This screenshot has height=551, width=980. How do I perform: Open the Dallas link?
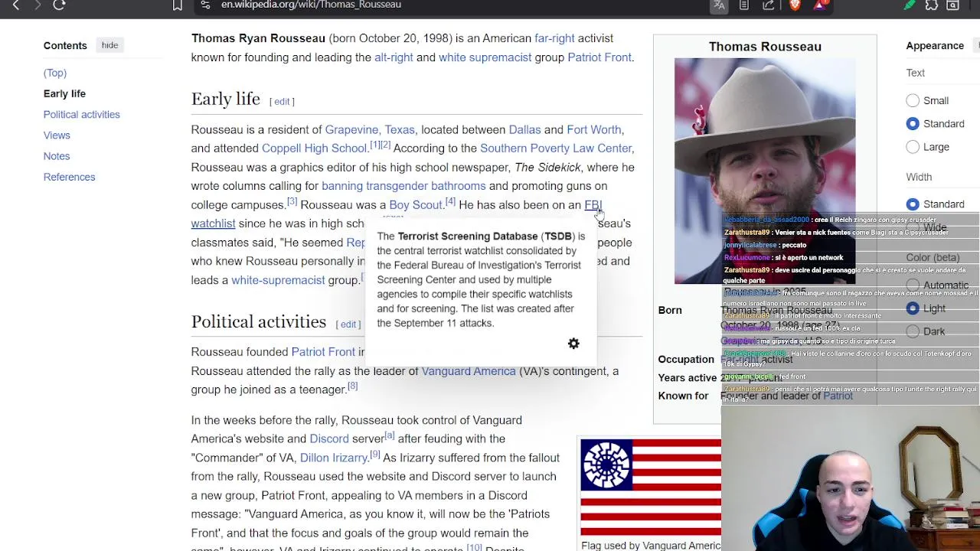click(524, 129)
